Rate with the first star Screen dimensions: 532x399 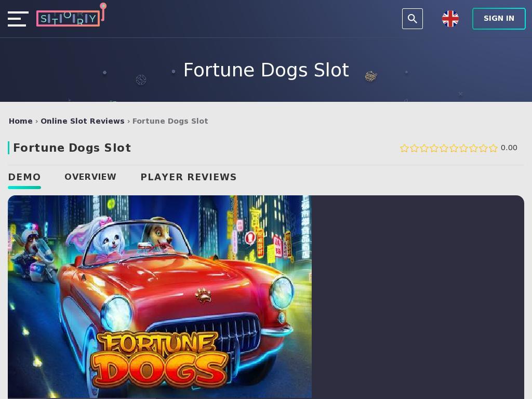coord(404,148)
